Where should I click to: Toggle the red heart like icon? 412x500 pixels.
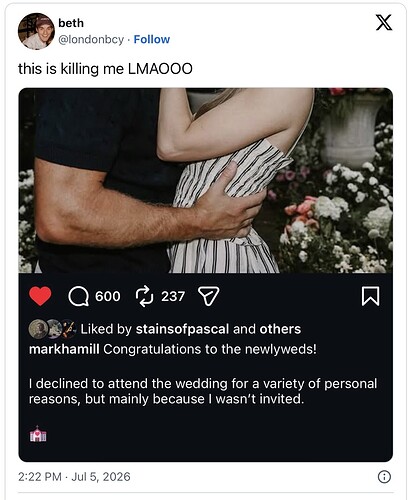(40, 296)
